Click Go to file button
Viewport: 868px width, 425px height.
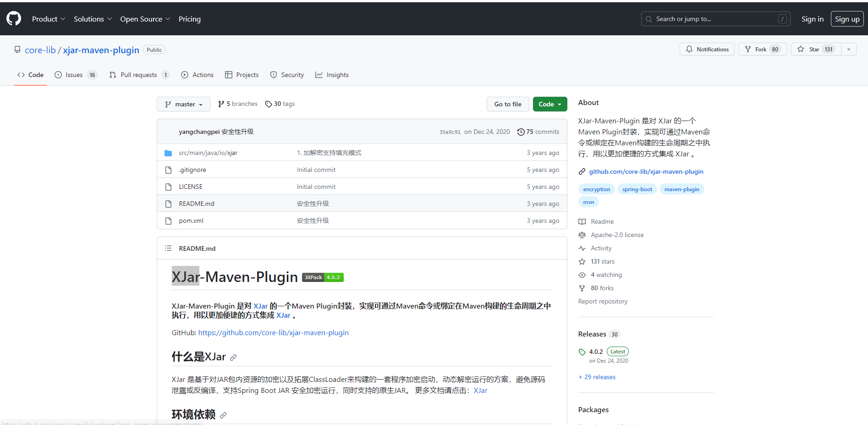point(508,104)
